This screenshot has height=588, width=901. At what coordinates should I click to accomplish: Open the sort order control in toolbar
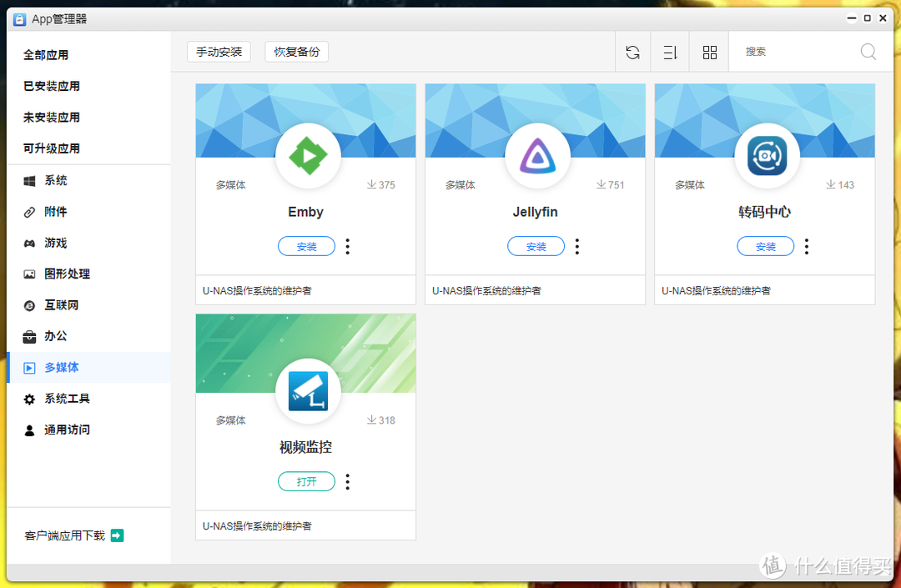coord(670,52)
